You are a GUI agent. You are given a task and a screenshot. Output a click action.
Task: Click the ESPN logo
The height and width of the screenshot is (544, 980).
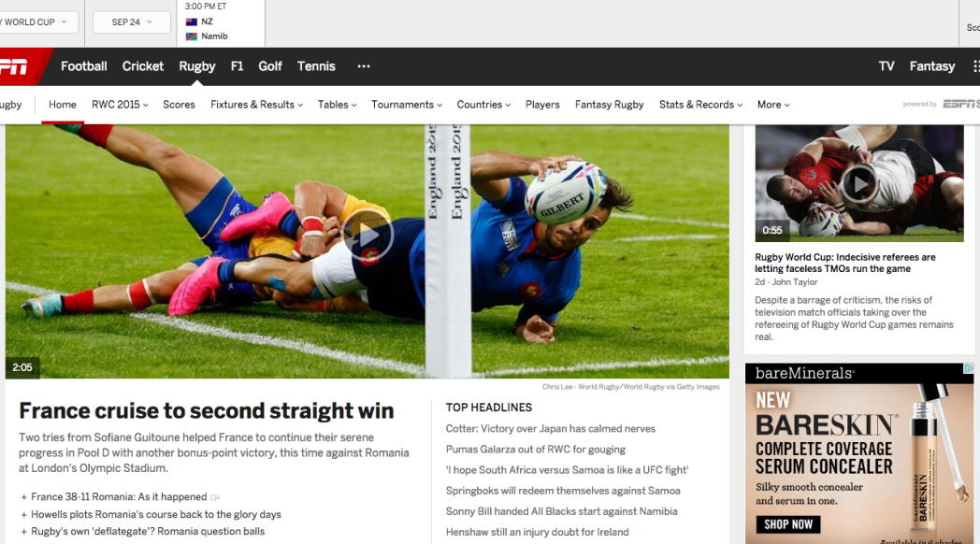pyautogui.click(x=14, y=66)
